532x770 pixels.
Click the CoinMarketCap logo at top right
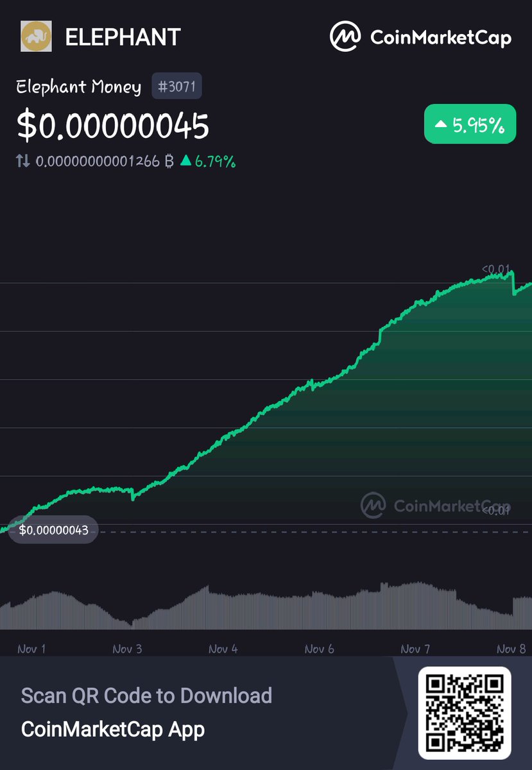(421, 37)
